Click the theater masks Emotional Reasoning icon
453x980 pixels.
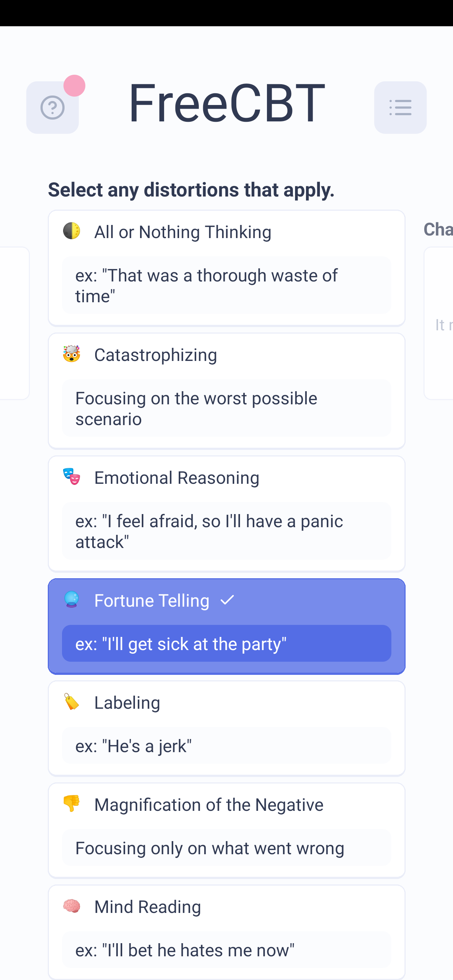[x=71, y=477]
